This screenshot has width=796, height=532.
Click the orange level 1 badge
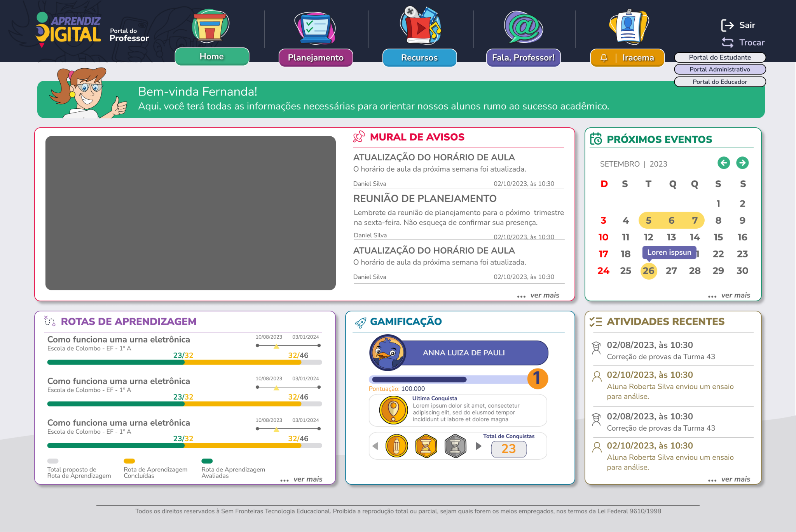[538, 378]
